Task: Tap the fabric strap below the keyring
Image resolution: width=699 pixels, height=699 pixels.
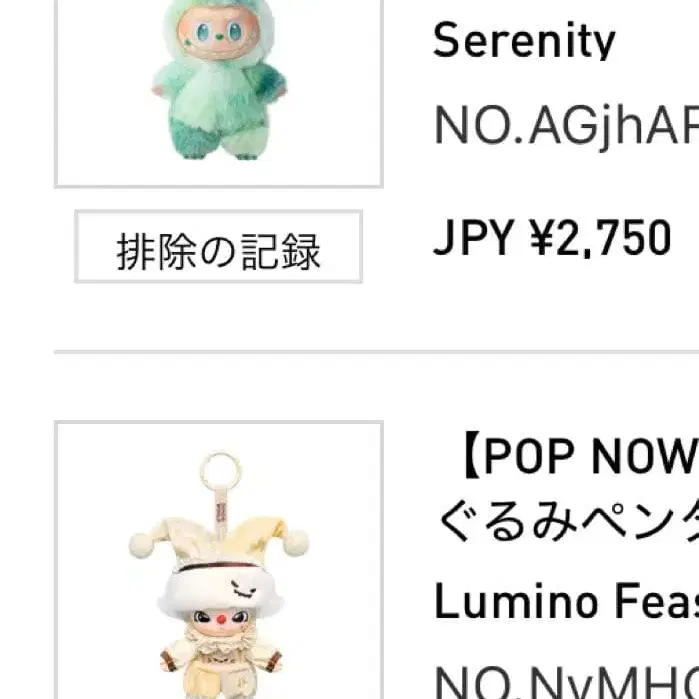Action: 221,513
